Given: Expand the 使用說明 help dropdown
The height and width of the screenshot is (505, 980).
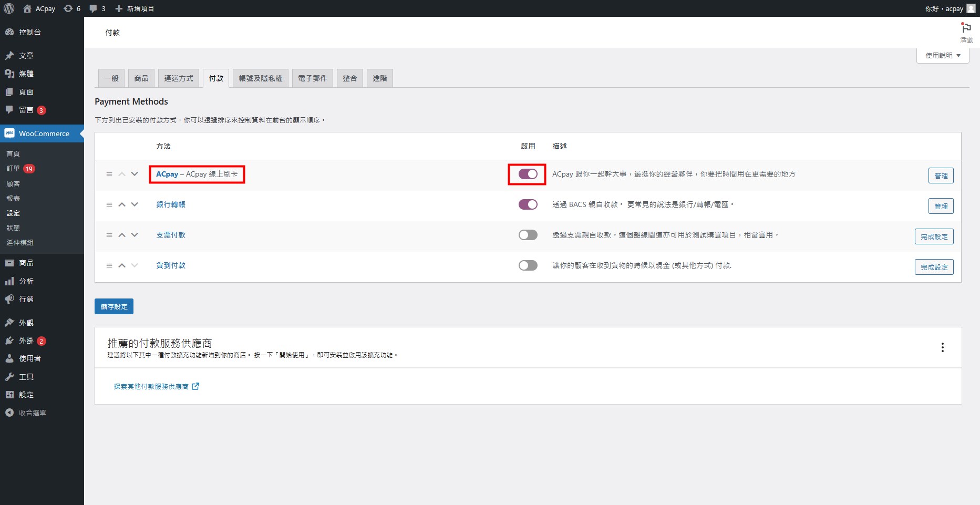Looking at the screenshot, I should point(943,55).
